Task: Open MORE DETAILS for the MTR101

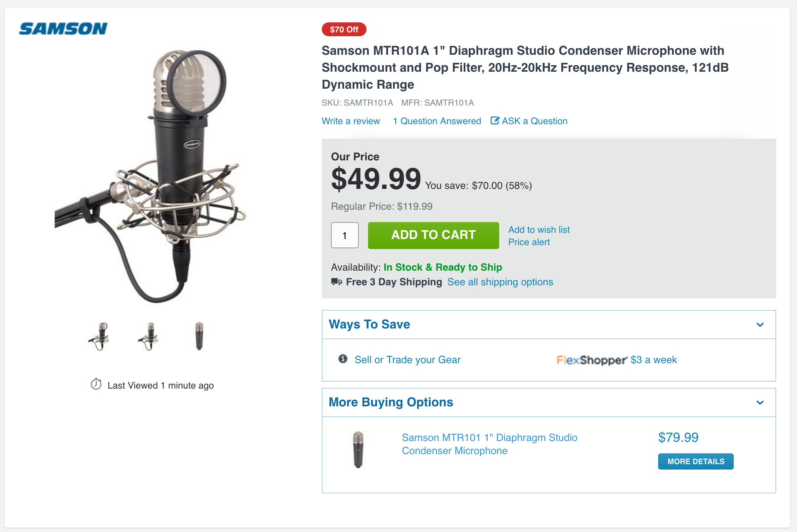Action: pos(696,461)
